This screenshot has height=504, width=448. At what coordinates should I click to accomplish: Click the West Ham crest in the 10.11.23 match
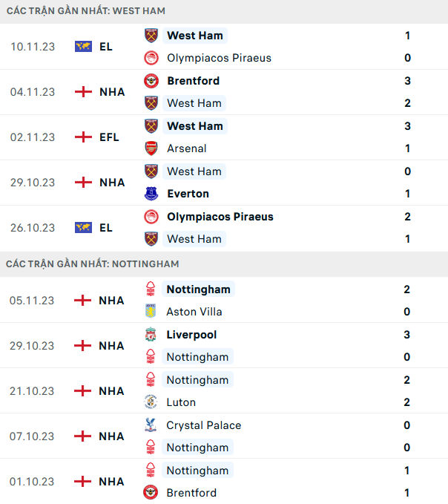coord(151,36)
